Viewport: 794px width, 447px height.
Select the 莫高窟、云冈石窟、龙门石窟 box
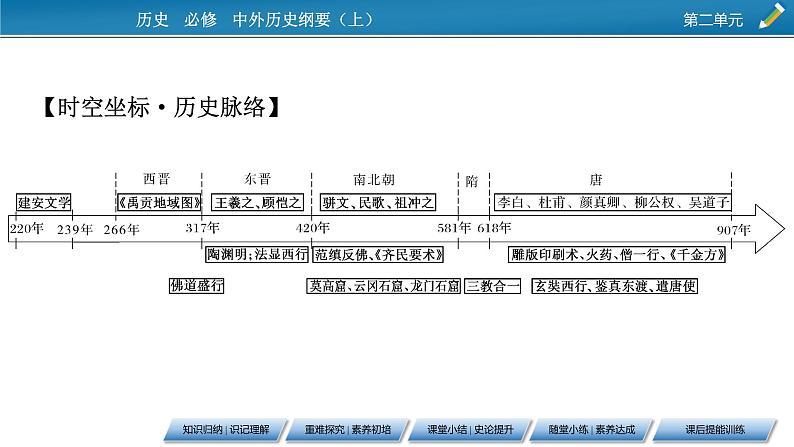pos(384,286)
